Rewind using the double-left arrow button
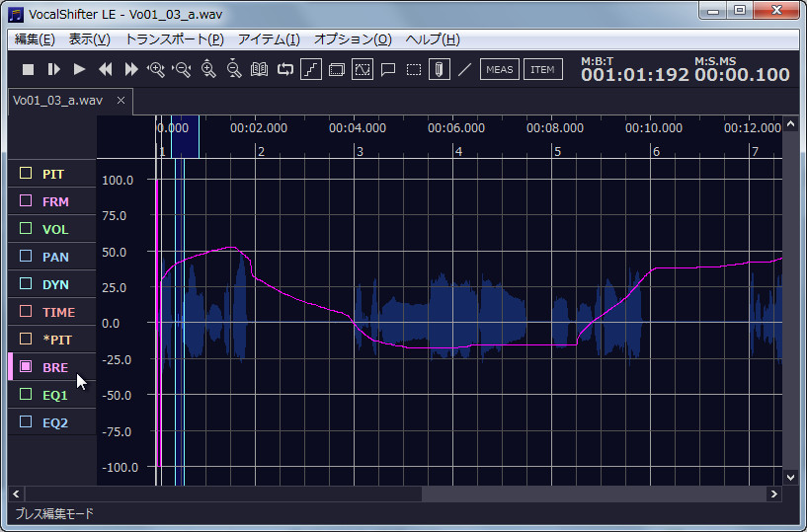 [x=106, y=69]
